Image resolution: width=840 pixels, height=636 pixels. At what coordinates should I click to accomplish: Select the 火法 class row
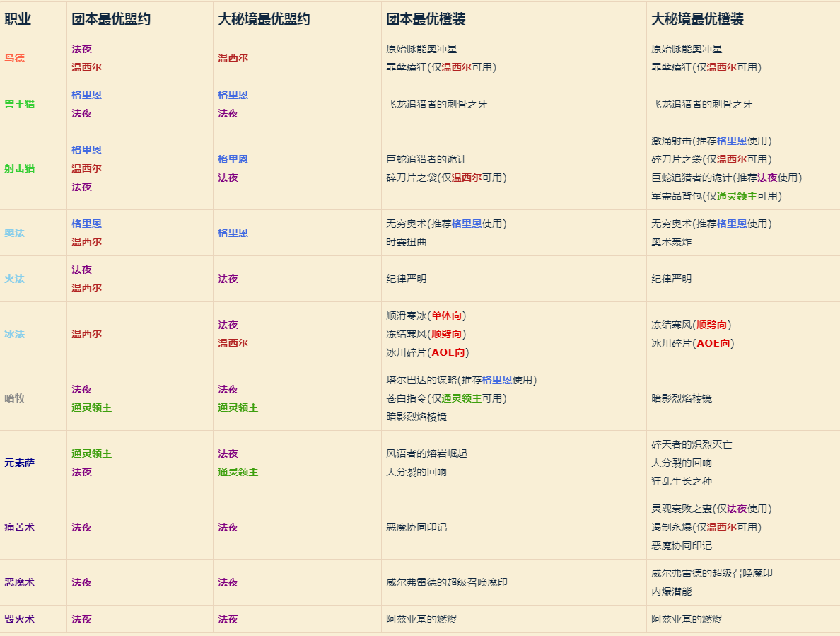[15, 279]
